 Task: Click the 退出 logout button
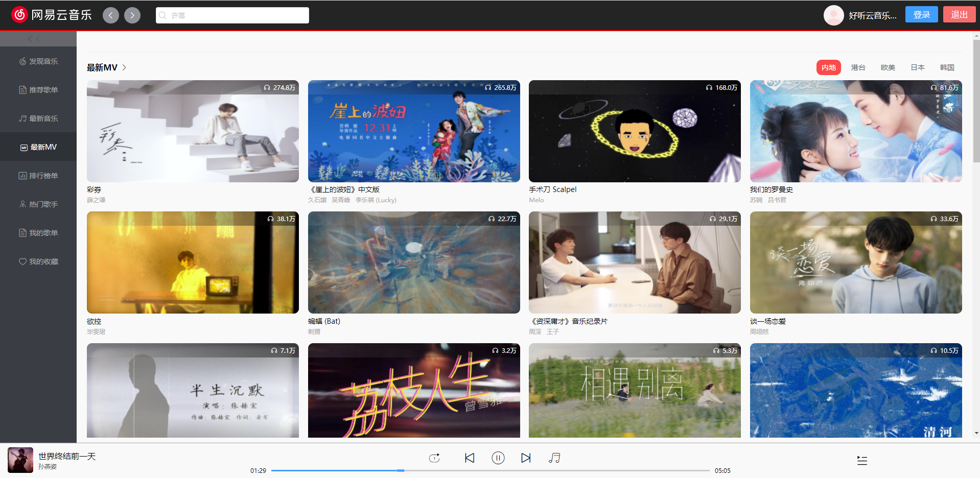(x=959, y=14)
